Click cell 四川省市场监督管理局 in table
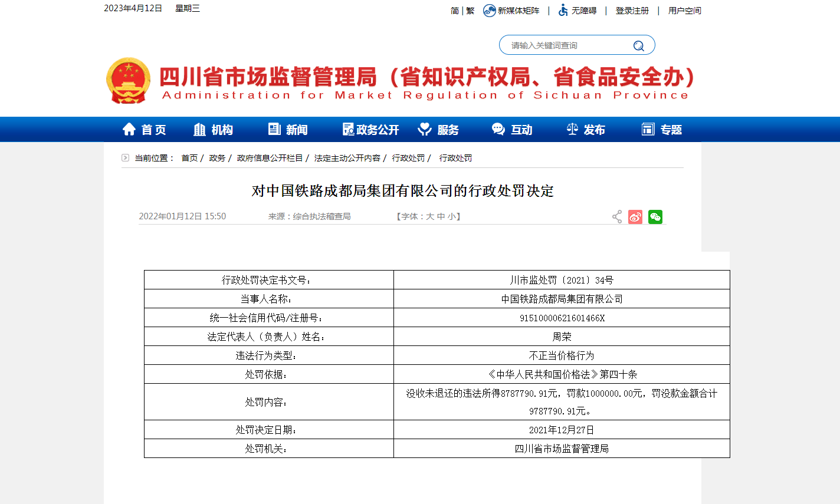Screen dimensions: 840x504 pos(562,449)
